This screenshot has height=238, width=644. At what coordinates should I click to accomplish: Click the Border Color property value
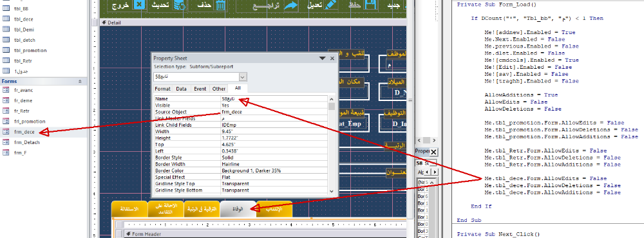pyautogui.click(x=274, y=170)
